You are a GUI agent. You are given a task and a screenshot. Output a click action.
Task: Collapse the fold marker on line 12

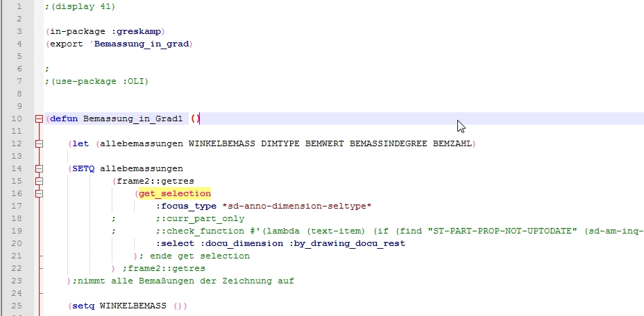[x=39, y=143]
